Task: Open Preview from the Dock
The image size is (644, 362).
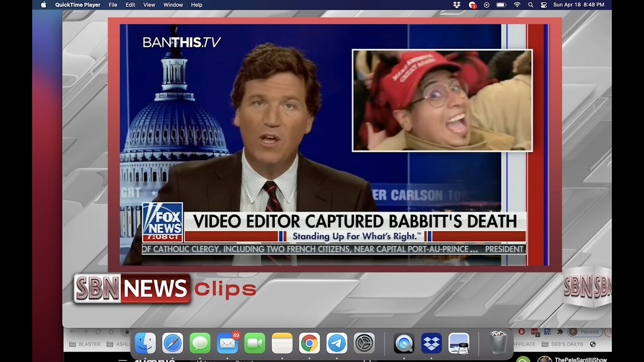Action: (458, 343)
